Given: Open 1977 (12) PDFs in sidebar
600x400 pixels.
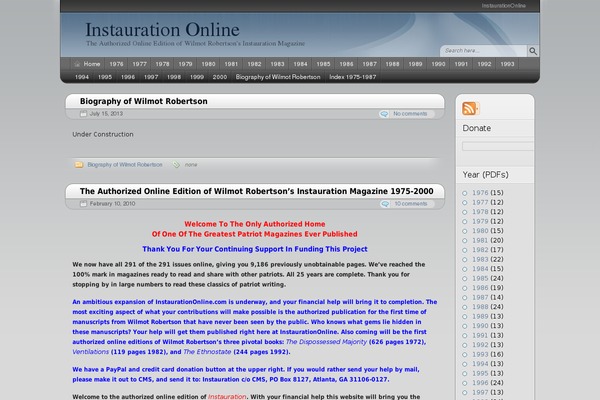Looking at the screenshot, I should pos(488,202).
